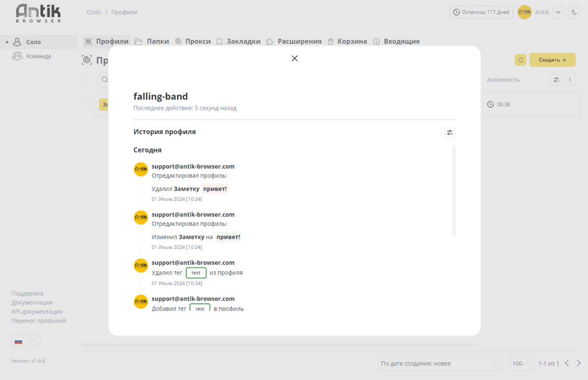Click the profile history scrollbar
This screenshot has height=380, width=588.
tap(454, 190)
